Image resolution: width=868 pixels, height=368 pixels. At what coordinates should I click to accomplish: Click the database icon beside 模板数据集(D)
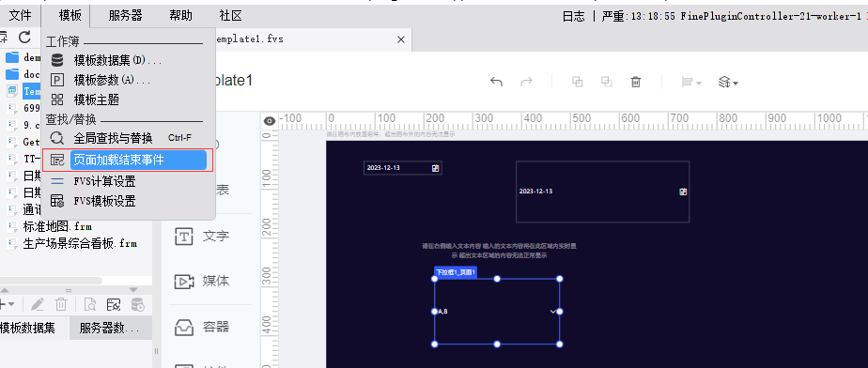click(57, 60)
